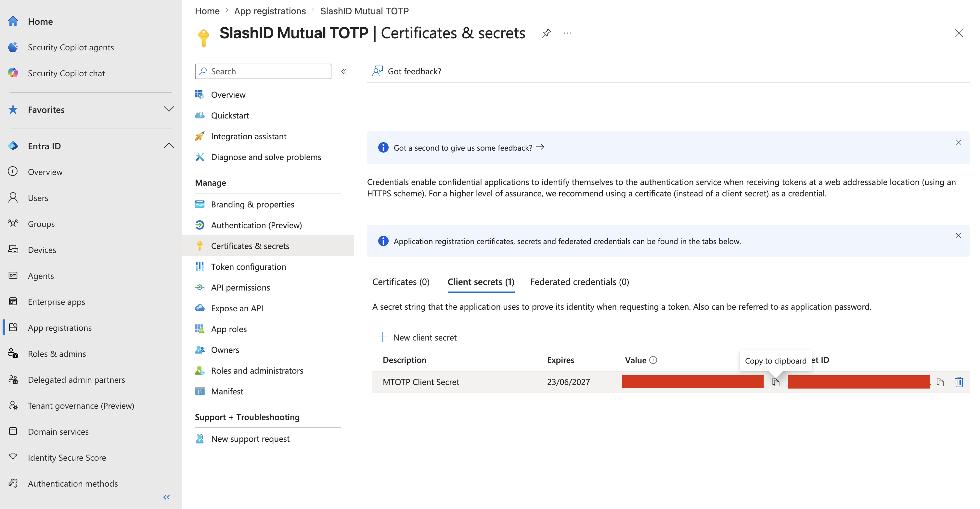Go to Branding & properties

252,204
